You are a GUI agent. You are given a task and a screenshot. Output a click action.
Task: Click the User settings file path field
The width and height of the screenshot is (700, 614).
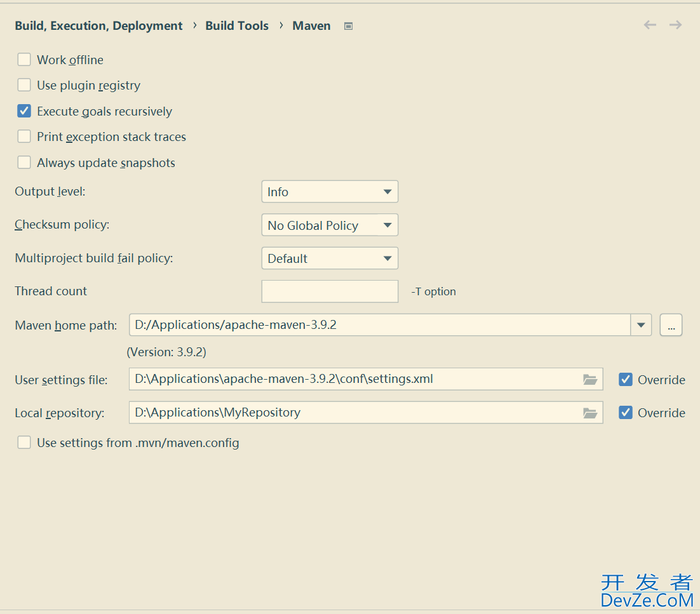(x=366, y=379)
